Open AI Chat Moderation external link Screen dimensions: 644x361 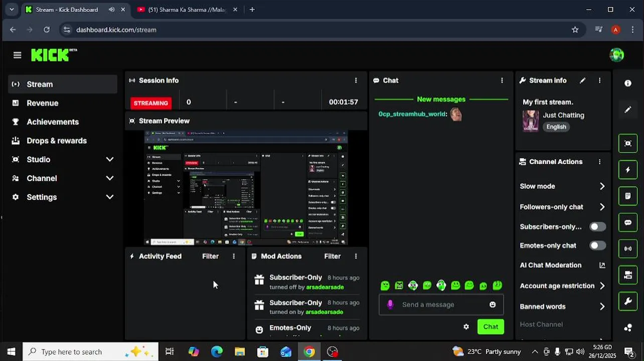pos(602,265)
